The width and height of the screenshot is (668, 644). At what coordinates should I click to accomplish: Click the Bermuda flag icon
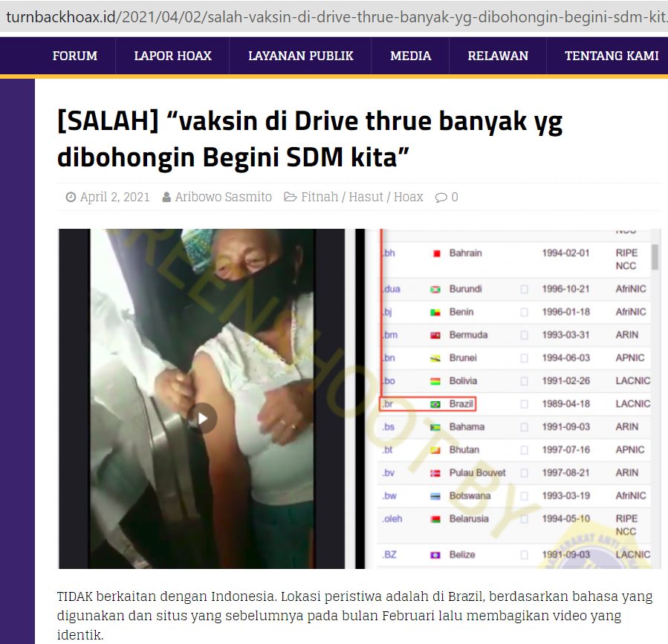[x=435, y=336]
